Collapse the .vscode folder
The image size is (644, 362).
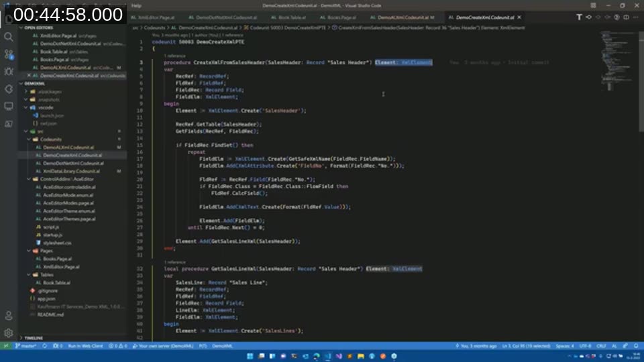(46, 107)
